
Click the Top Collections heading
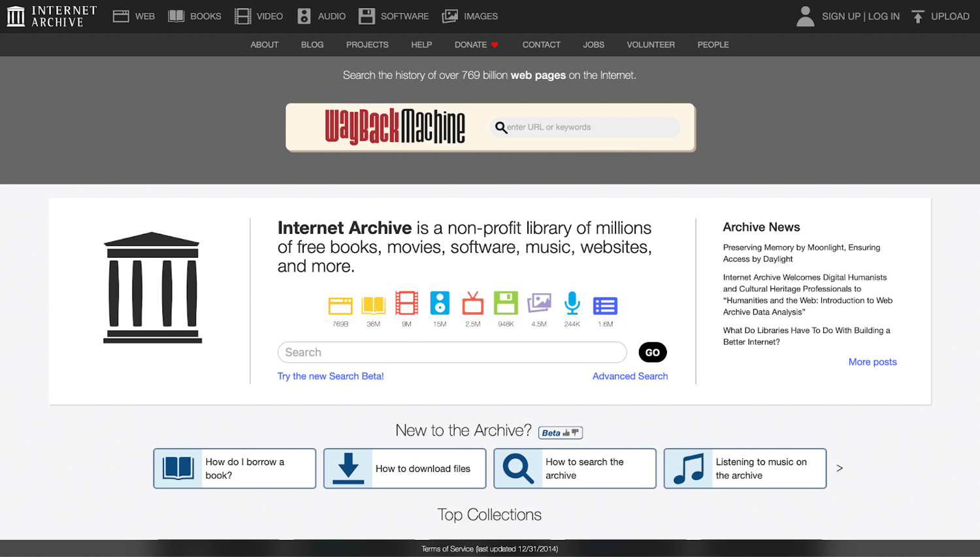click(x=489, y=515)
